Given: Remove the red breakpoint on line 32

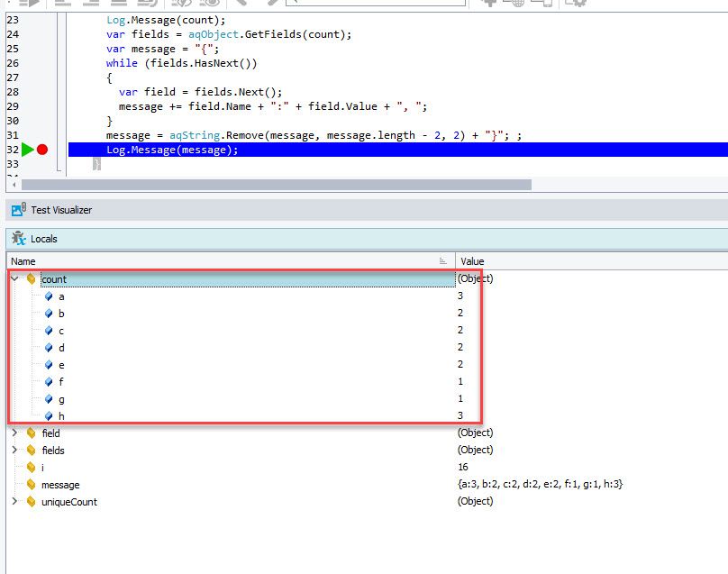Looking at the screenshot, I should (x=41, y=150).
